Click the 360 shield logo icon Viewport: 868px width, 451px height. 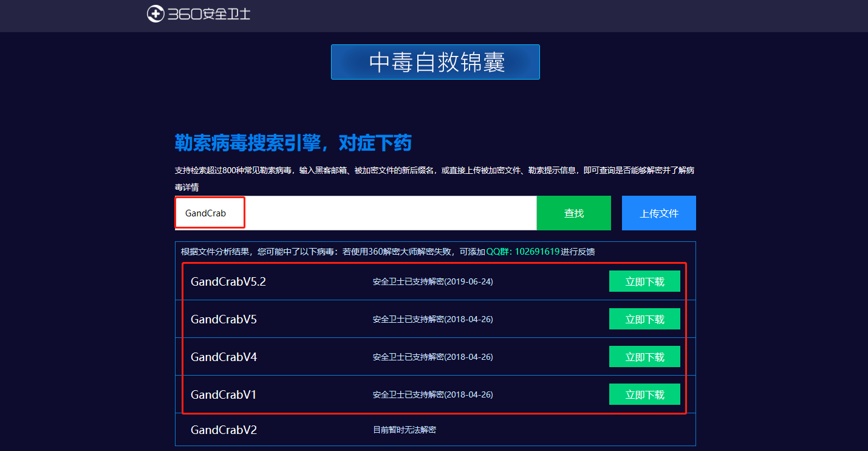[x=155, y=14]
